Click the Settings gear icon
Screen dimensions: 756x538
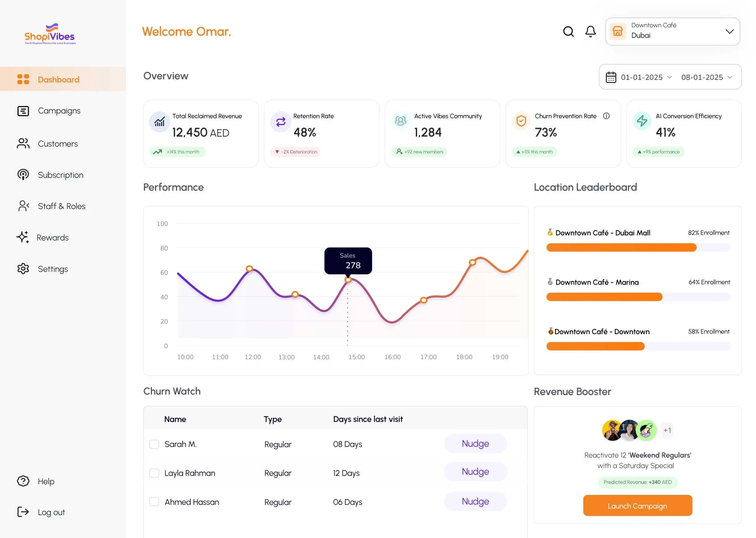(23, 269)
